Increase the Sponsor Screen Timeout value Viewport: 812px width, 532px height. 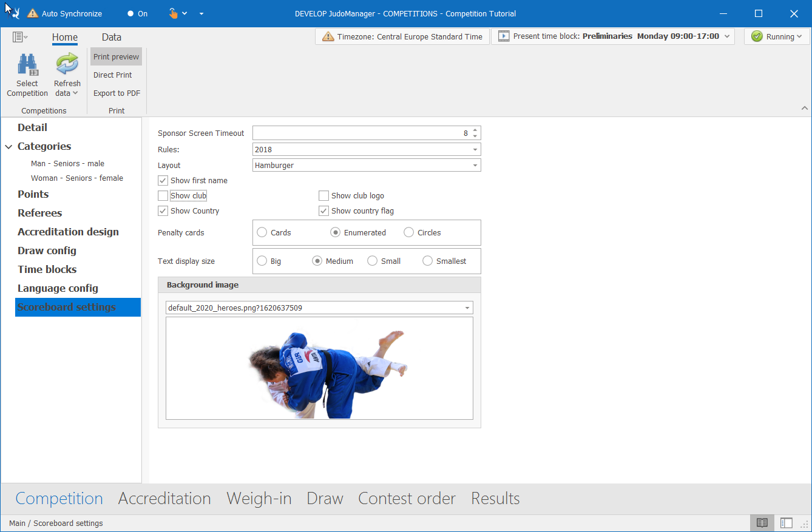click(475, 130)
